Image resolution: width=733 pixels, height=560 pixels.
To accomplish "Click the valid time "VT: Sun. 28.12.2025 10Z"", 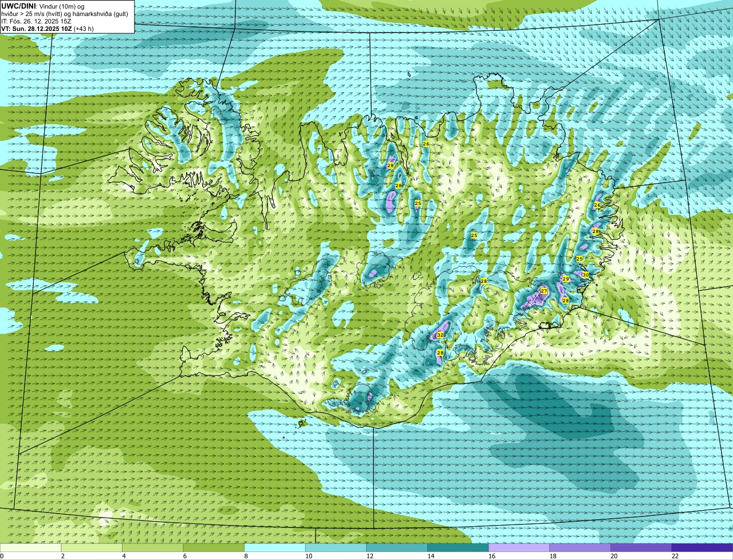I will (x=36, y=29).
